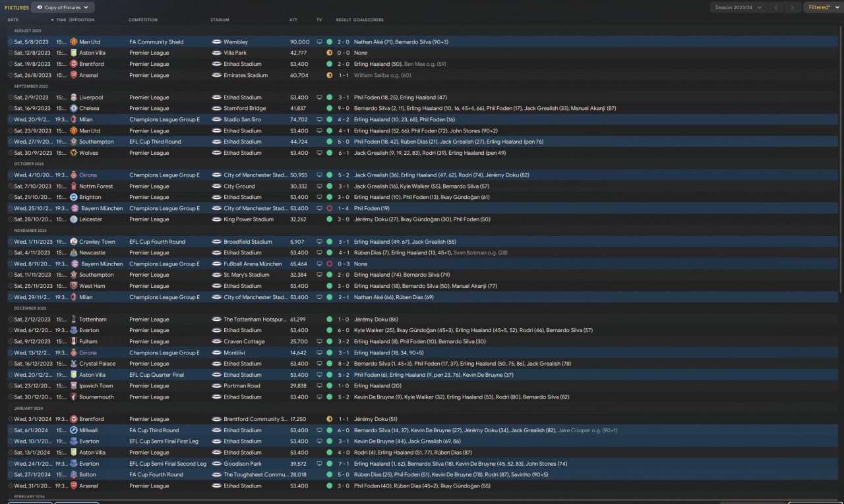Click the Newcastle club badge
This screenshot has width=844, height=504.
pyautogui.click(x=74, y=253)
